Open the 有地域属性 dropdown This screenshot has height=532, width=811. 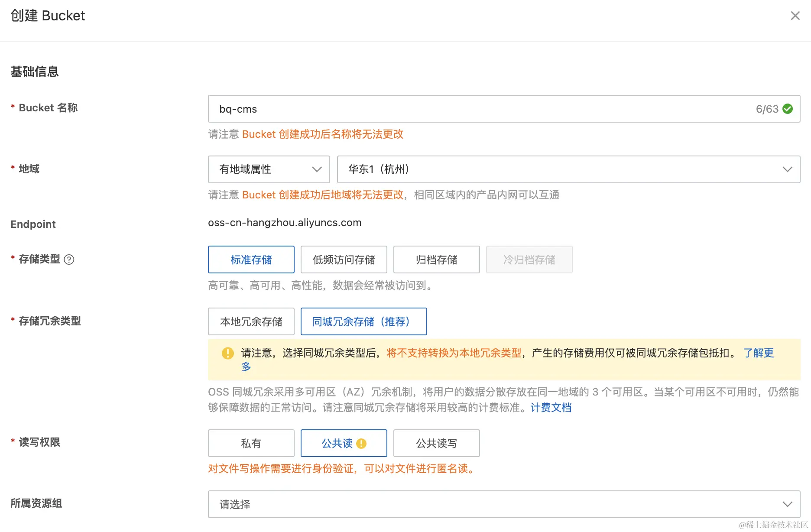pos(269,169)
